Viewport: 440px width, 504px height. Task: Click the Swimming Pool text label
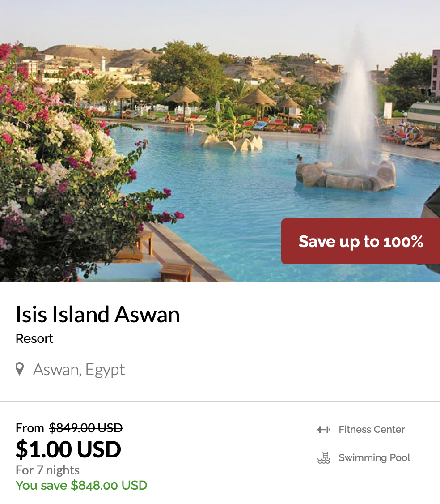pyautogui.click(x=375, y=457)
